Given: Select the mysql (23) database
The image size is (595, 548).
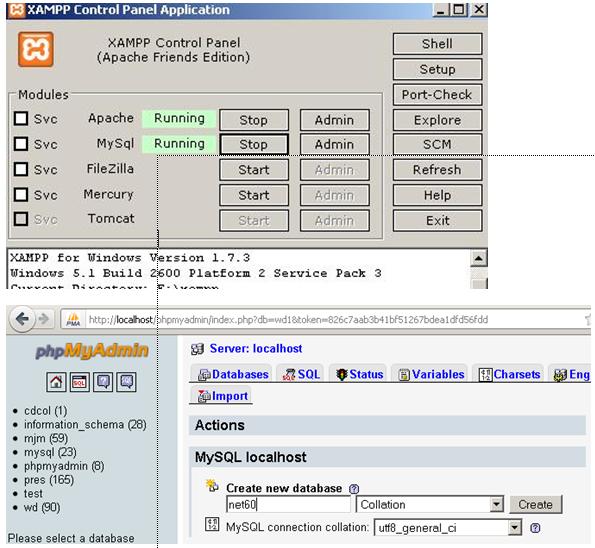Looking at the screenshot, I should (50, 452).
